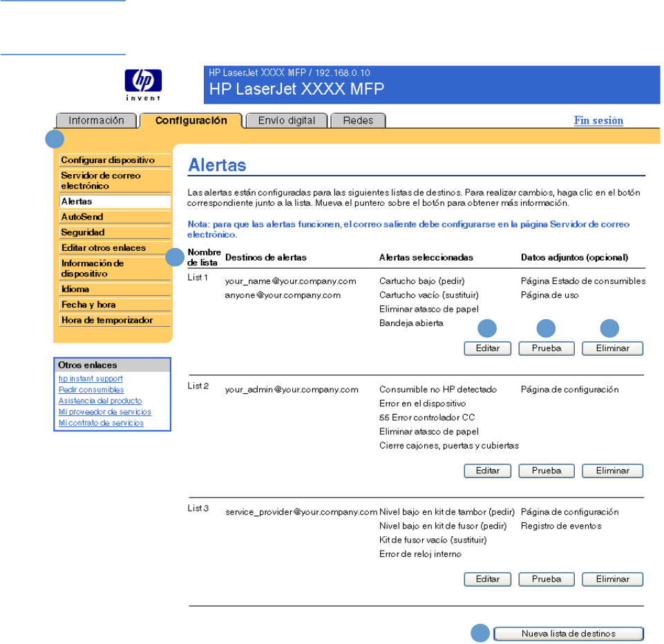The width and height of the screenshot is (664, 644).
Task: Open Hora de temporizador settings
Action: tap(115, 320)
